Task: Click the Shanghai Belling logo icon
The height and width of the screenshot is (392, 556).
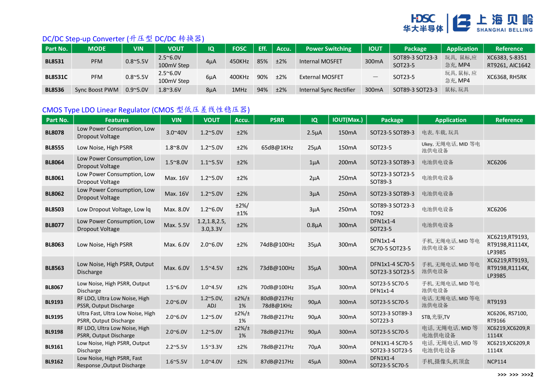Action: [461, 23]
